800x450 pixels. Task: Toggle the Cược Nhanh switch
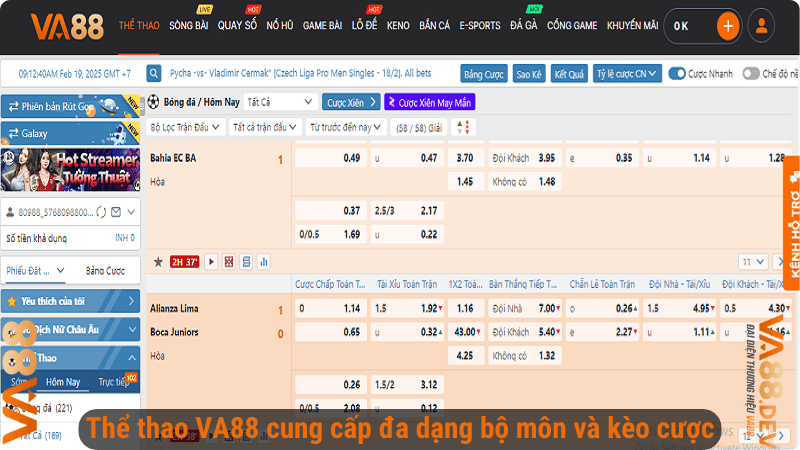tap(678, 73)
